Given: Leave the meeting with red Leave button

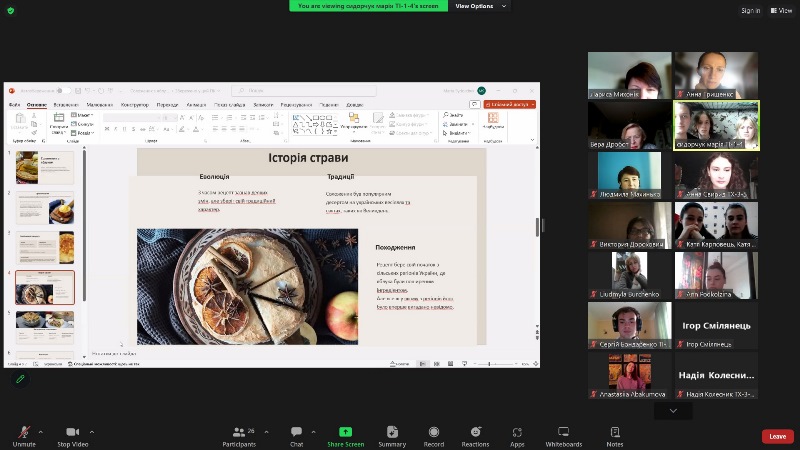Looking at the screenshot, I should (777, 436).
